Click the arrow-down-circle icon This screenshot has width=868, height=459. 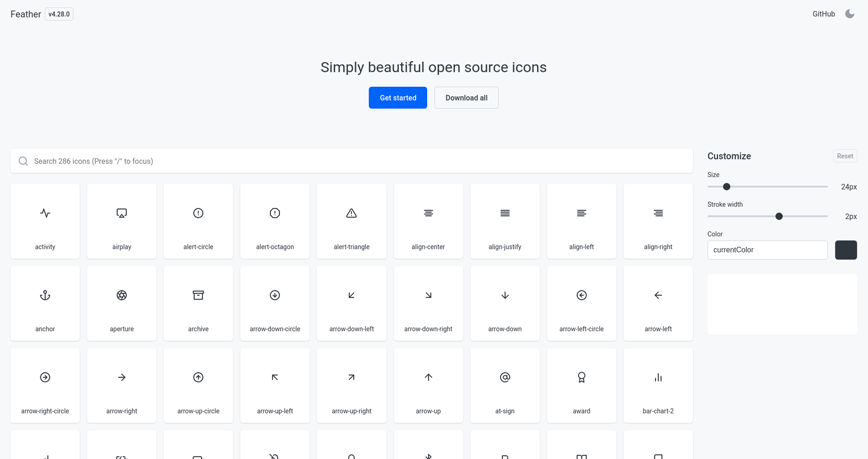(275, 303)
